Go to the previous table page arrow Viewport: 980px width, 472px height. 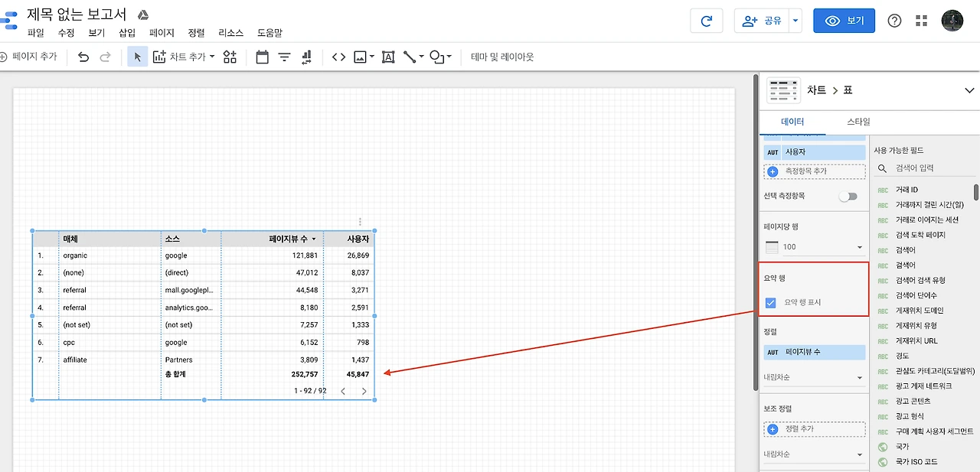[x=343, y=391]
